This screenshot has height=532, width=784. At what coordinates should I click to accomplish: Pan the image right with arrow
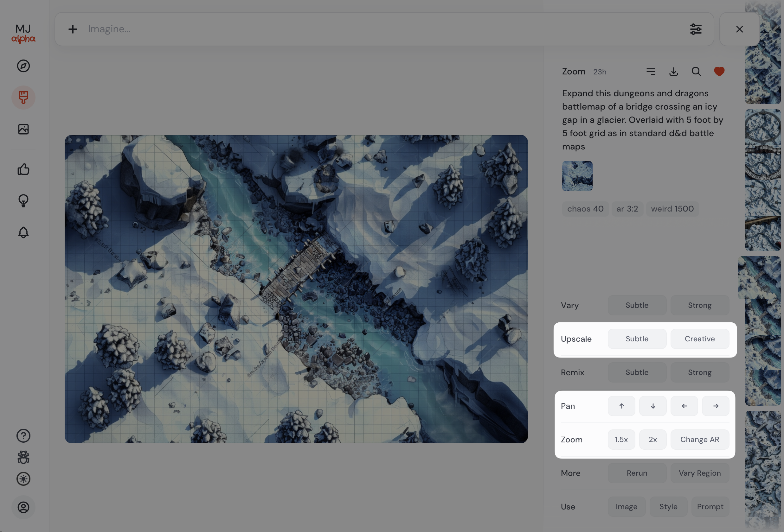click(716, 406)
